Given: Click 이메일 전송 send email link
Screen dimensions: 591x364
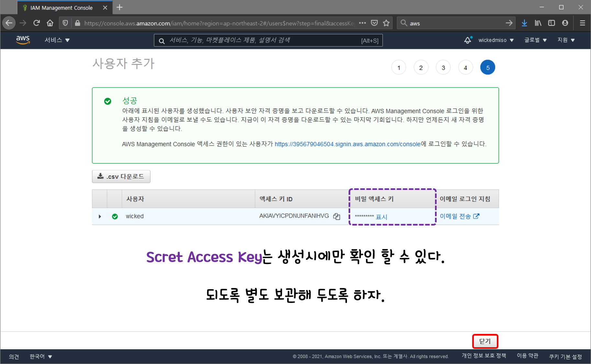Looking at the screenshot, I should tap(459, 216).
